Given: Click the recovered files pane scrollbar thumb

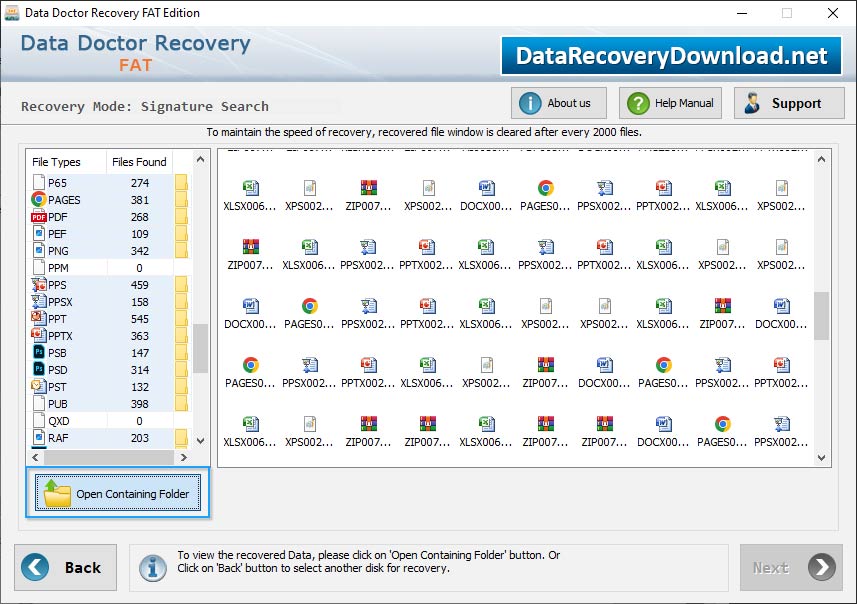Looking at the screenshot, I should pos(821,316).
